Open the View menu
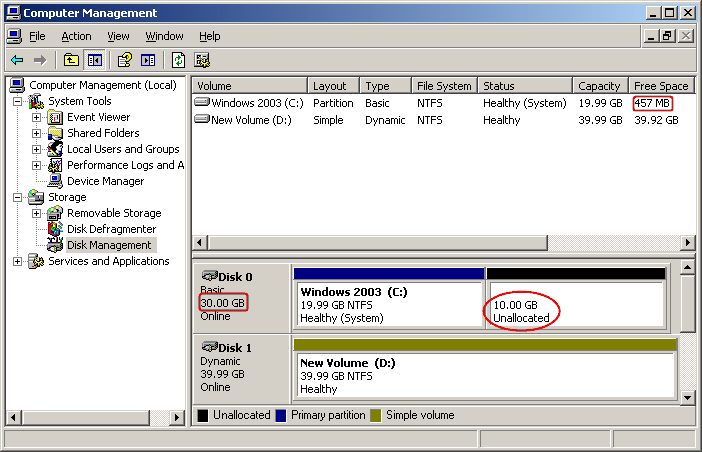 click(118, 36)
